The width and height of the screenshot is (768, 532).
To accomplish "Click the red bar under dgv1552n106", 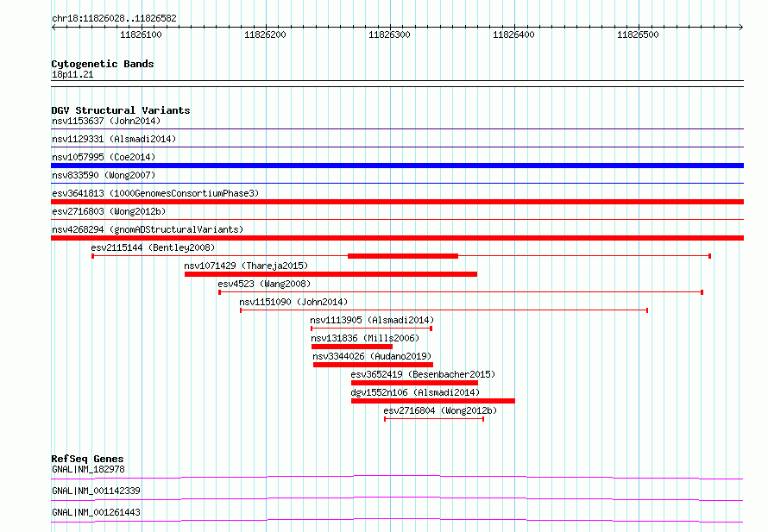I will (433, 401).
